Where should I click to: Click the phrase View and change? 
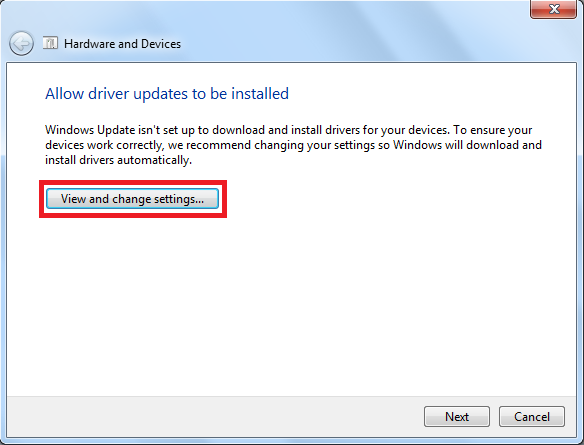[106, 199]
